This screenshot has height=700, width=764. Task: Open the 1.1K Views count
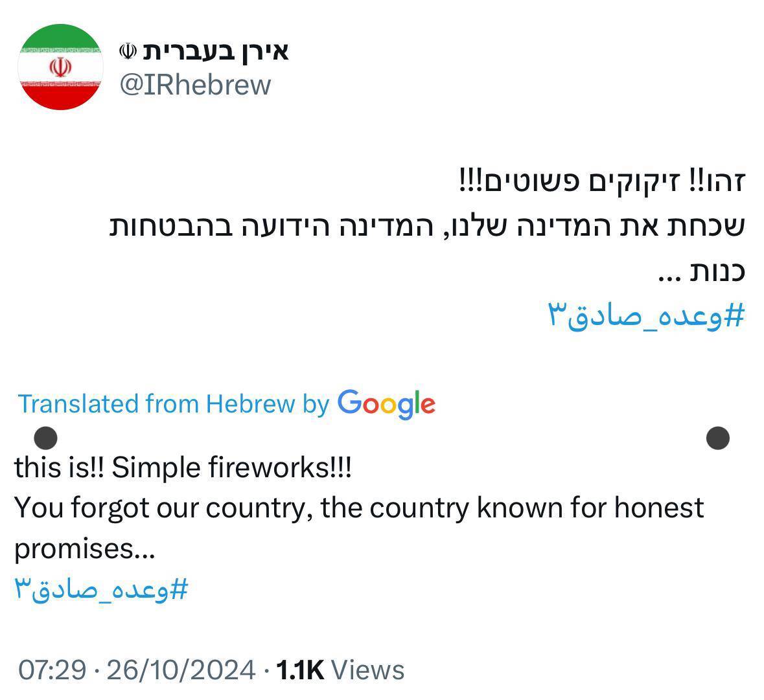(x=340, y=670)
